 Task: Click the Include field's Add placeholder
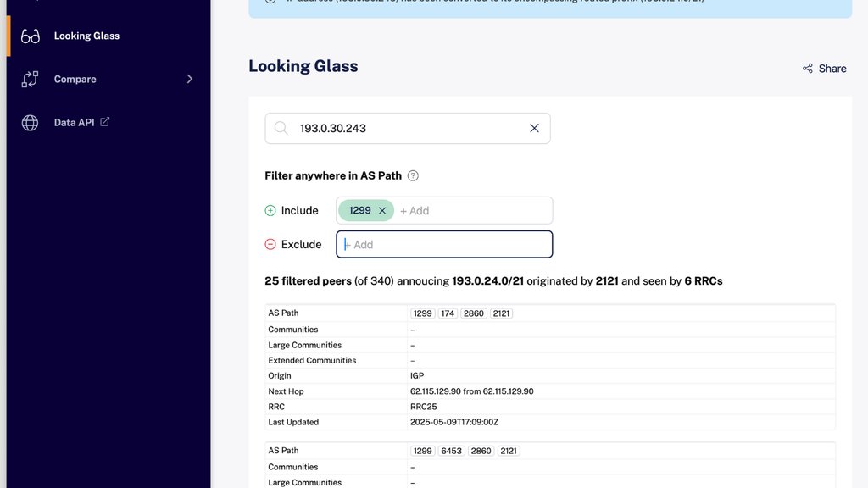click(415, 211)
